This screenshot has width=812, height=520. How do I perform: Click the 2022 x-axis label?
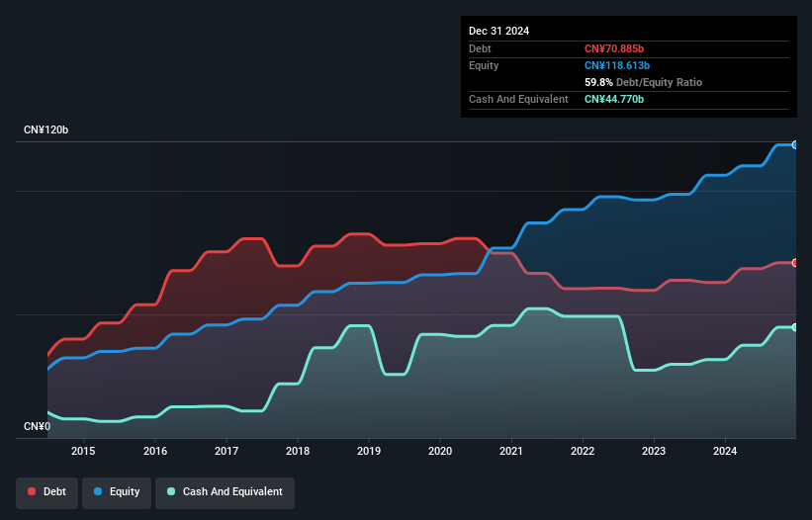click(583, 451)
